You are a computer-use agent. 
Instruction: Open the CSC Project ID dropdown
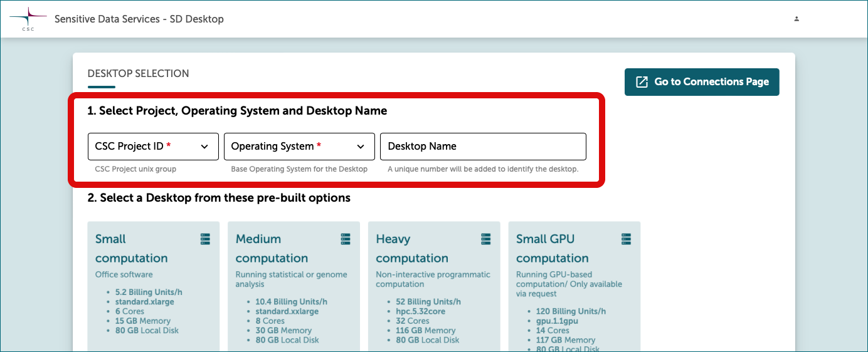click(153, 146)
